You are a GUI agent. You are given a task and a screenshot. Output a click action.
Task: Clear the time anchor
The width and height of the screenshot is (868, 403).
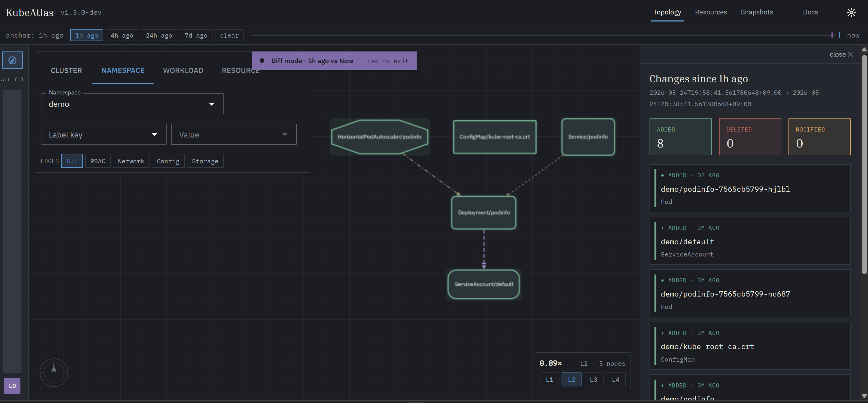click(230, 35)
